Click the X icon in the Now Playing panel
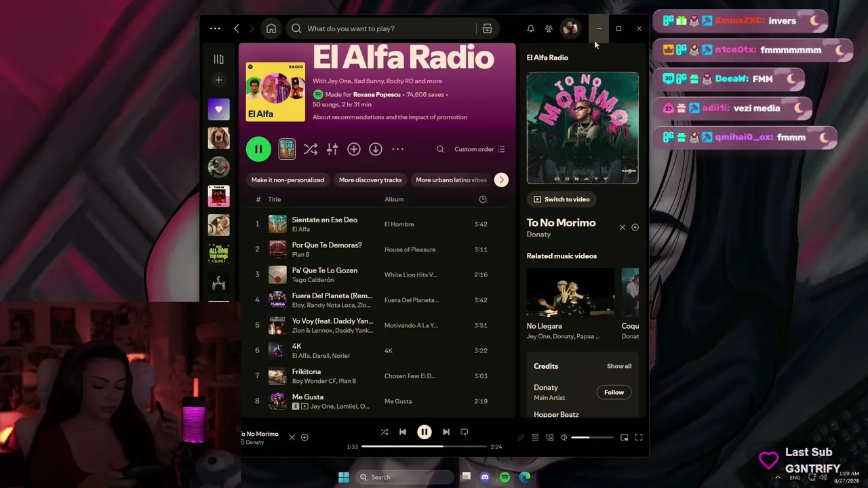868x488 pixels. click(623, 227)
